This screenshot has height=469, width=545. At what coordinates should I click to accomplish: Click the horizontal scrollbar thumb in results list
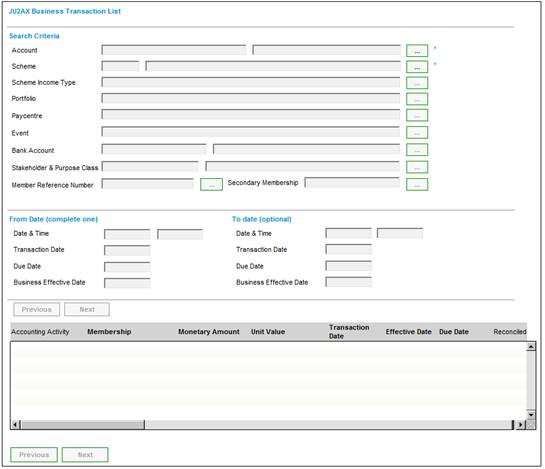[x=83, y=424]
